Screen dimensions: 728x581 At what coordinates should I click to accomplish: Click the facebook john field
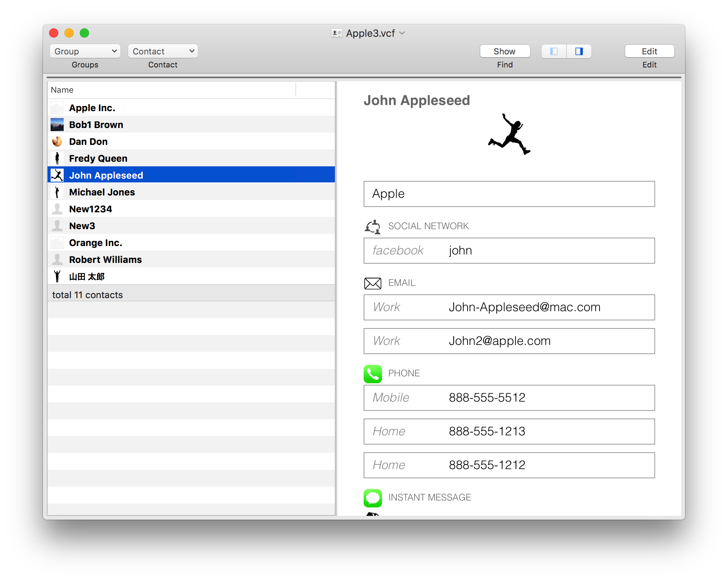coord(509,251)
